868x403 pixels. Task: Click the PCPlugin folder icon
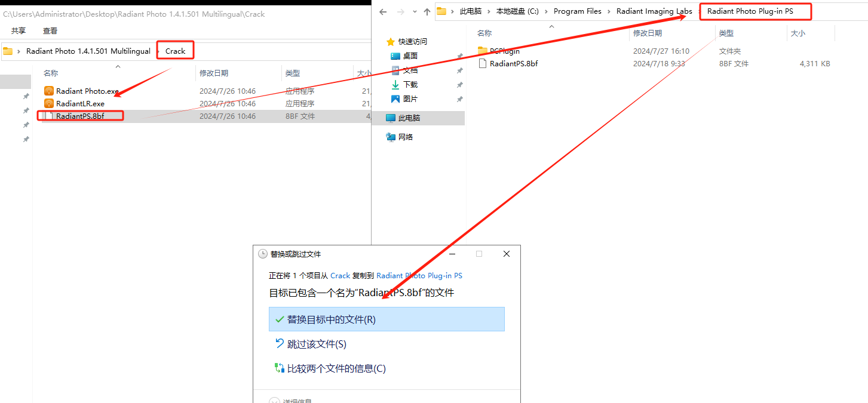coord(483,51)
